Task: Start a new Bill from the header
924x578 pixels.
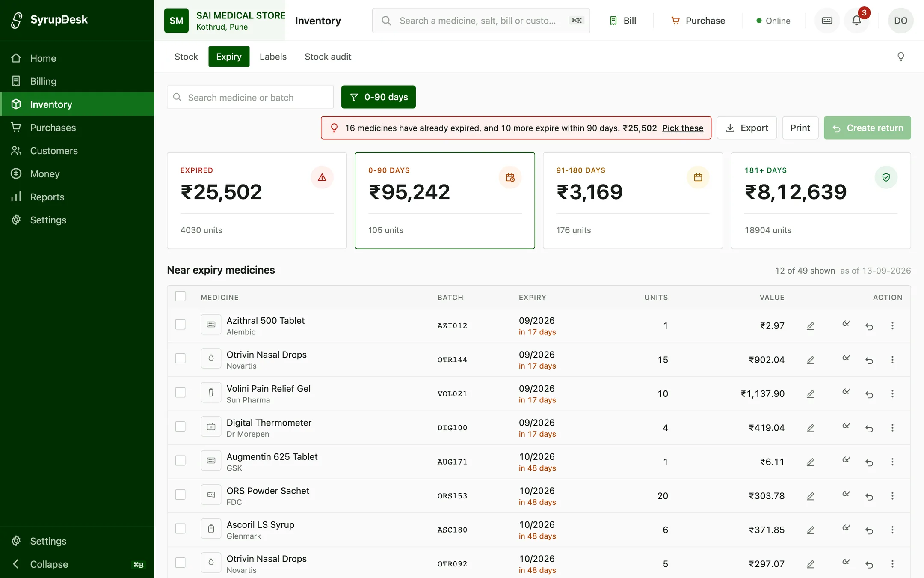Action: pos(623,21)
